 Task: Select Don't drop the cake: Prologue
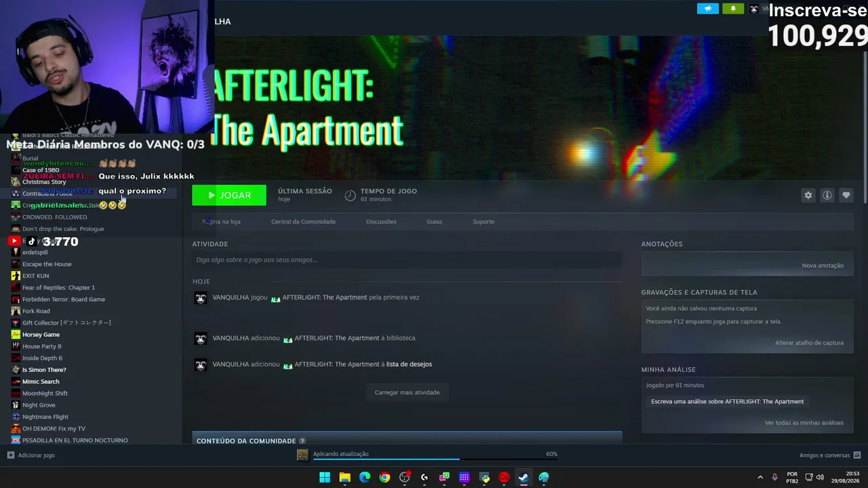point(63,229)
